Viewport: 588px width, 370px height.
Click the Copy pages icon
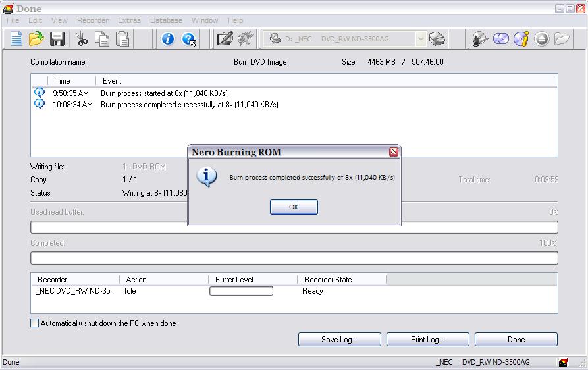tap(101, 39)
